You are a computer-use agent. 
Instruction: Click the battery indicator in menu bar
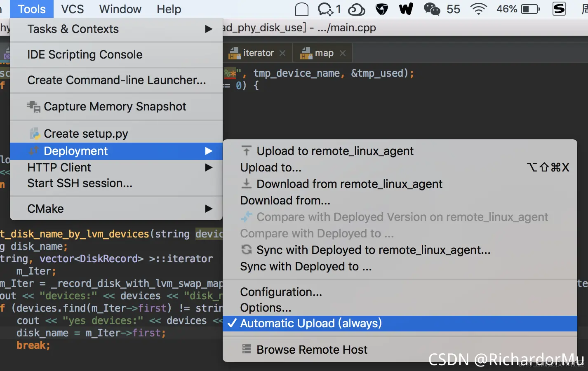pyautogui.click(x=531, y=9)
